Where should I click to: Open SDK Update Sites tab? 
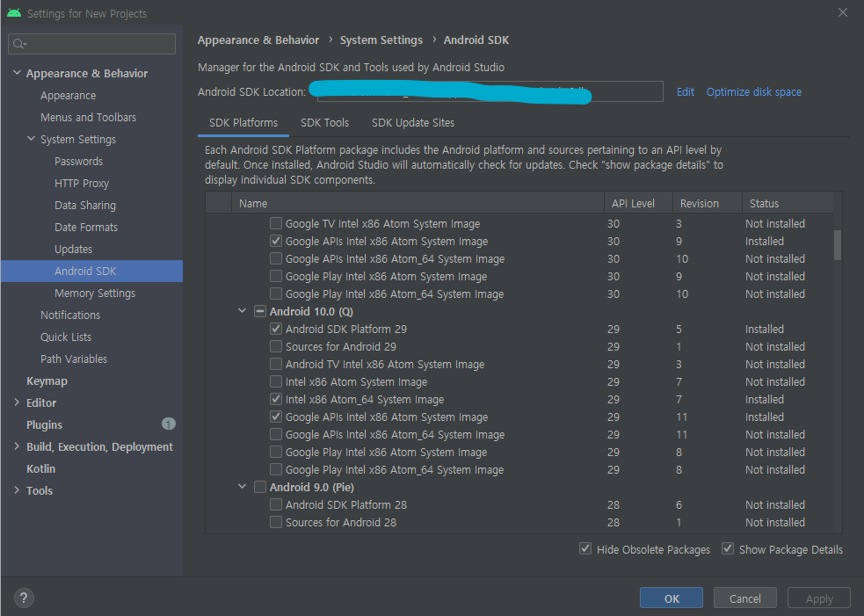pos(413,123)
